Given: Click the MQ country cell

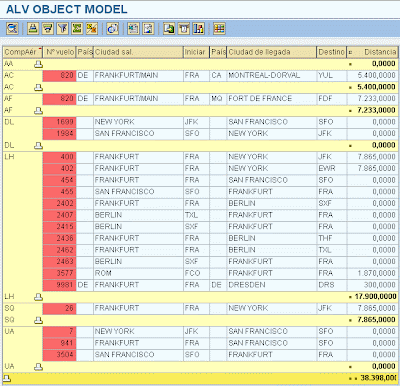Looking at the screenshot, I should 218,99.
